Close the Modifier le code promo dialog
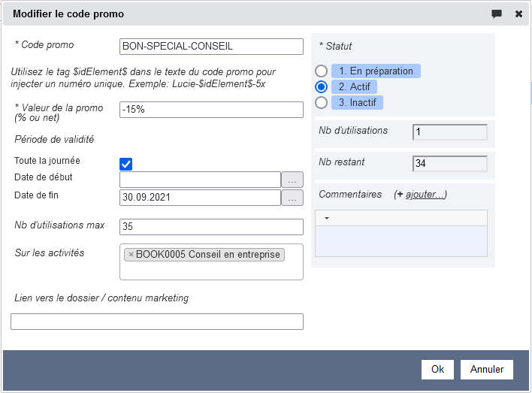 (x=518, y=14)
